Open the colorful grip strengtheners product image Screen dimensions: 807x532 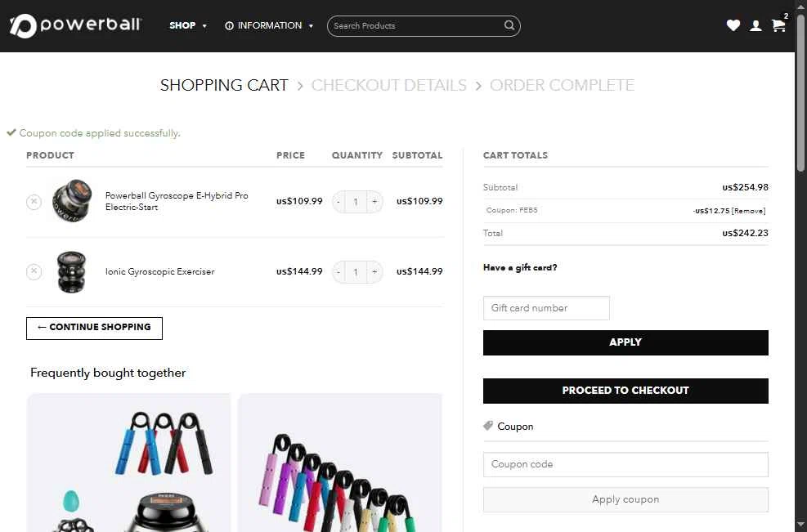[x=339, y=463]
